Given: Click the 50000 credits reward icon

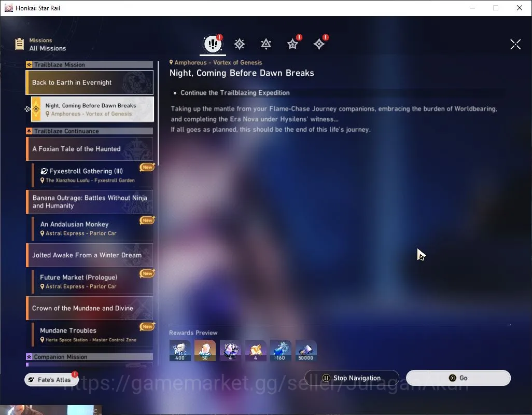Looking at the screenshot, I should [306, 350].
